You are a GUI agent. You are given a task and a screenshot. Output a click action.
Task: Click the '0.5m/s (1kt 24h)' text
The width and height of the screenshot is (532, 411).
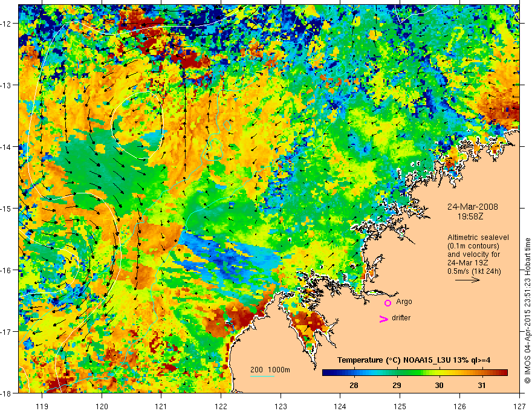474,271
